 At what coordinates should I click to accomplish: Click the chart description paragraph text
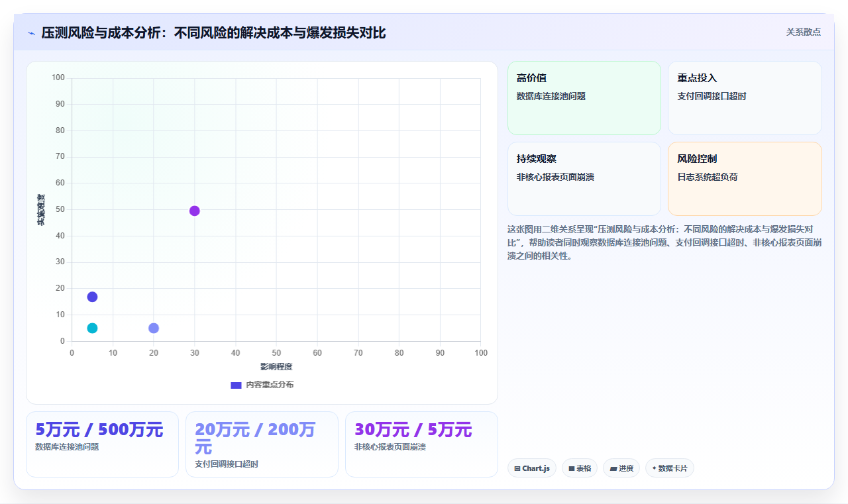tap(664, 242)
